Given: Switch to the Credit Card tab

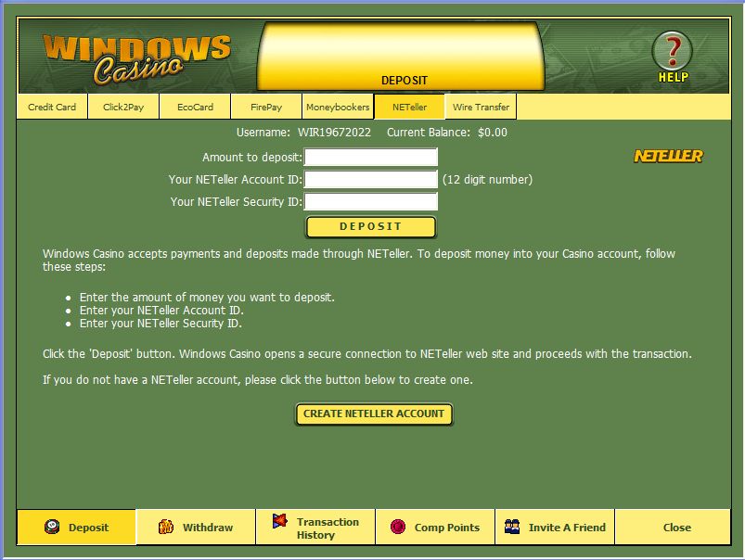Looking at the screenshot, I should (52, 107).
